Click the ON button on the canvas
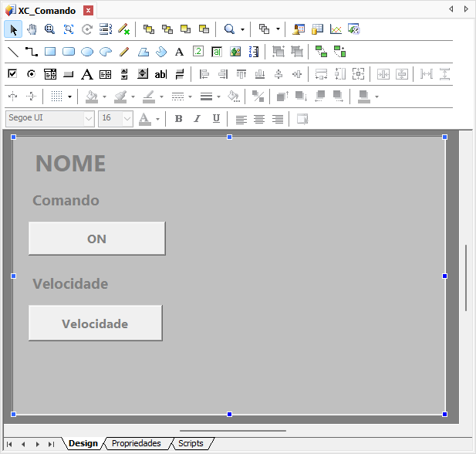Screen dimensions: 476x454 (x=96, y=239)
